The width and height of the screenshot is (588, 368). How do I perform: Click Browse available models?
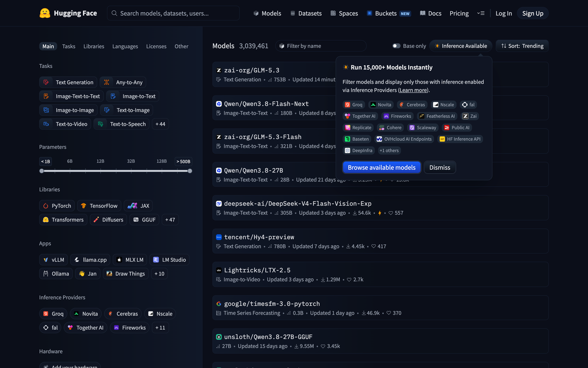(382, 167)
